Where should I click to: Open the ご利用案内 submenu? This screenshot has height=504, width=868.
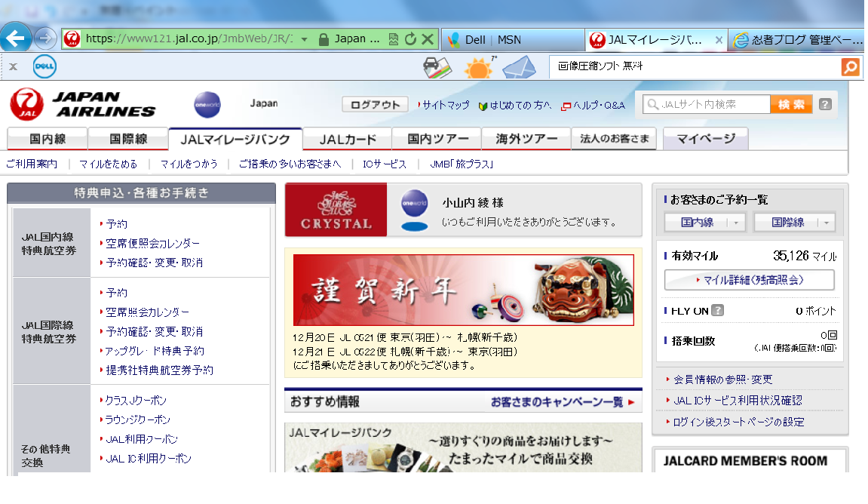pyautogui.click(x=32, y=164)
